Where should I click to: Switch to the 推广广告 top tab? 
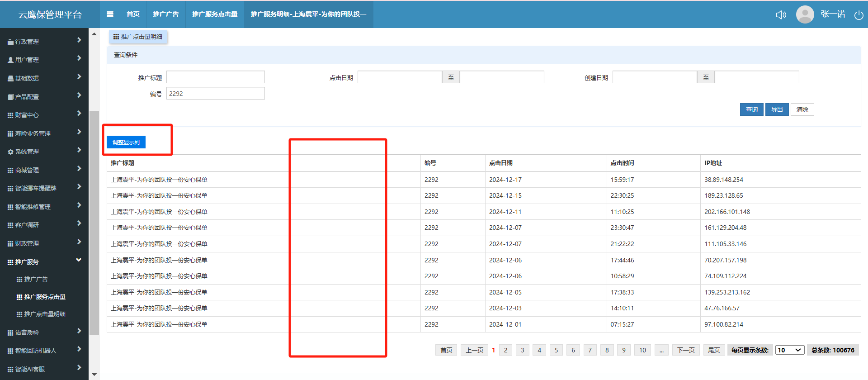(166, 14)
